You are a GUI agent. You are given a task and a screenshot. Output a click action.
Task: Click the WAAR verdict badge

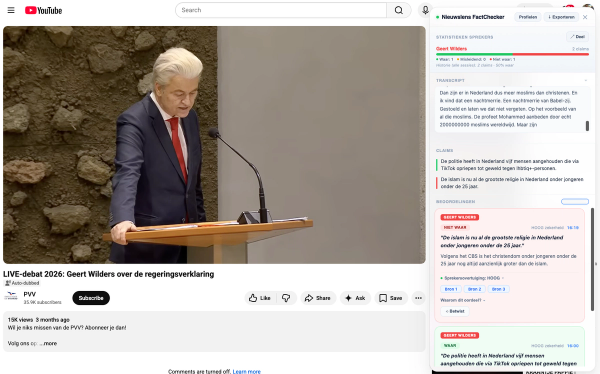pos(450,346)
